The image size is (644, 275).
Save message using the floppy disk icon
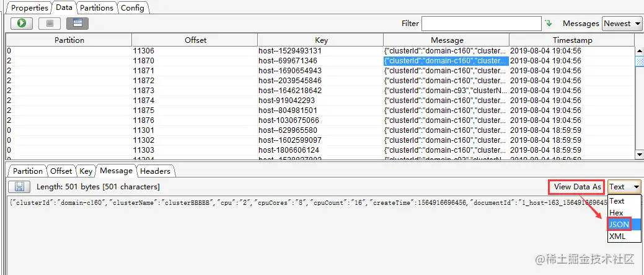19,187
